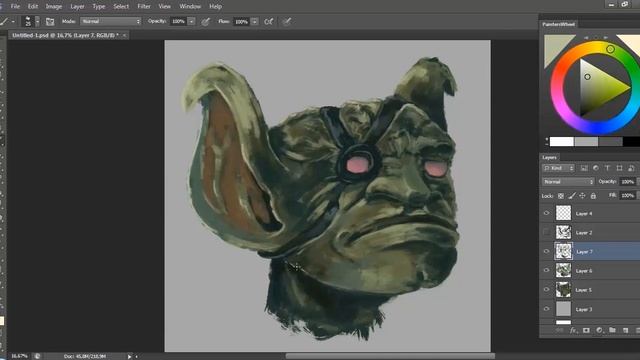
Task: Lock image pixels brush icon
Action: (572, 196)
